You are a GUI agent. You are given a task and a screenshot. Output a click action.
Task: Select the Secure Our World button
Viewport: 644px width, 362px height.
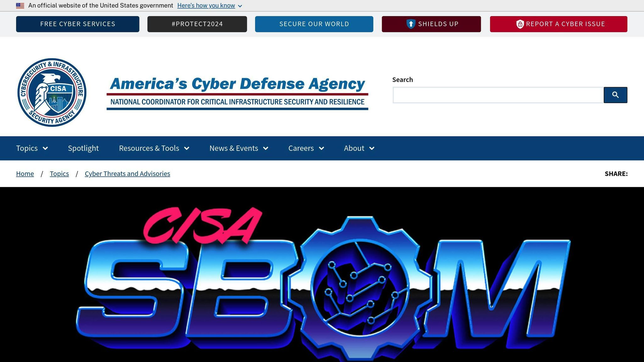(x=314, y=24)
